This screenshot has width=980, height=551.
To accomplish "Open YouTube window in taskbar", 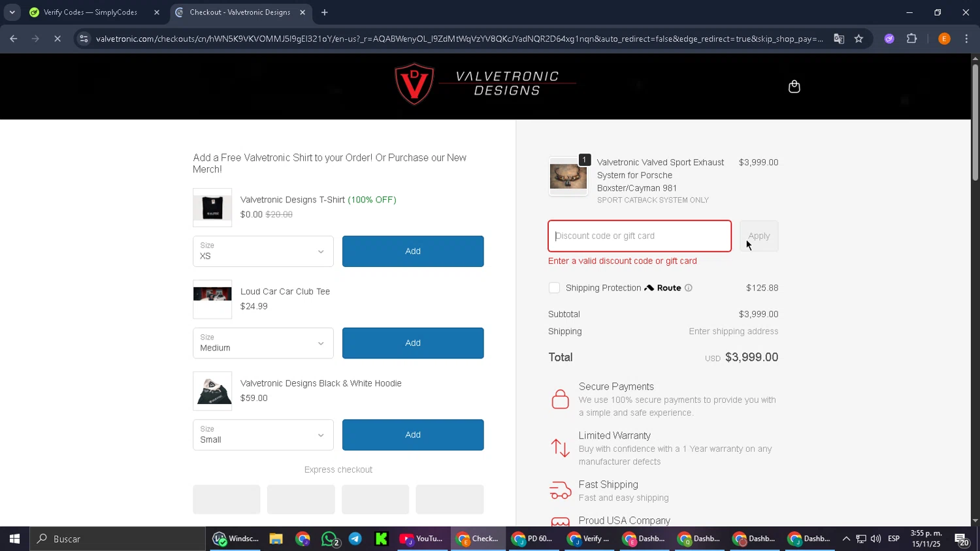I will point(422,539).
